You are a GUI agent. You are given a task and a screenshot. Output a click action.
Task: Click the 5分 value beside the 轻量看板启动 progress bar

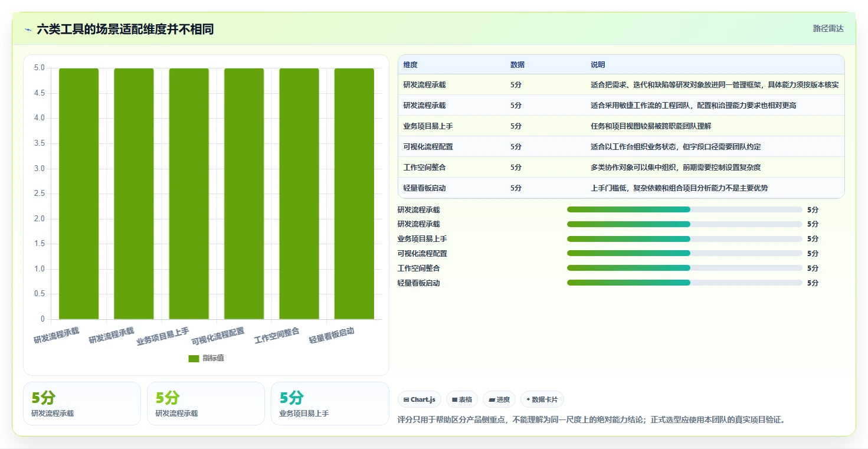click(813, 283)
